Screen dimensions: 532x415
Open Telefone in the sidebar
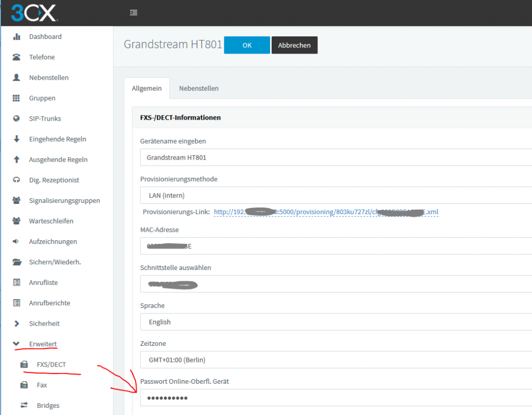(x=42, y=57)
